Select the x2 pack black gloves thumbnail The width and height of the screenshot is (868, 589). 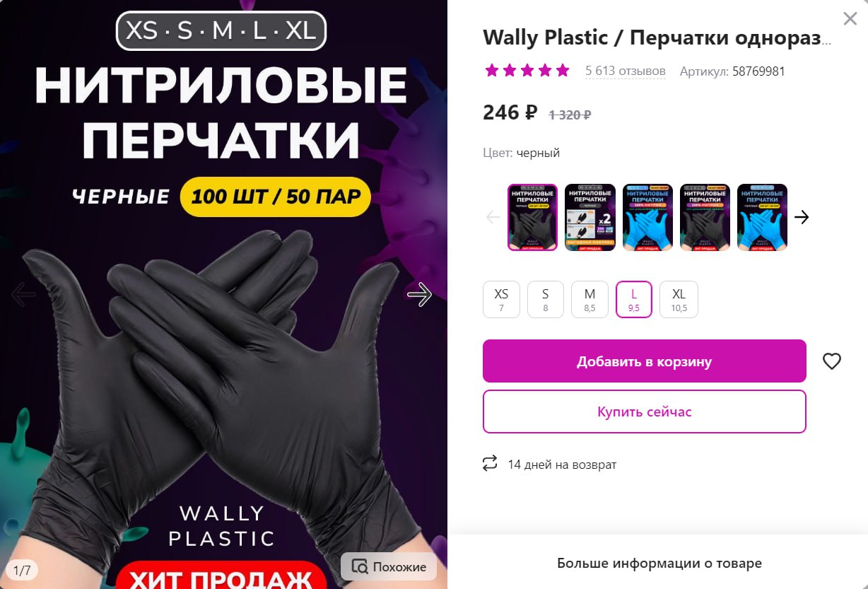point(590,217)
